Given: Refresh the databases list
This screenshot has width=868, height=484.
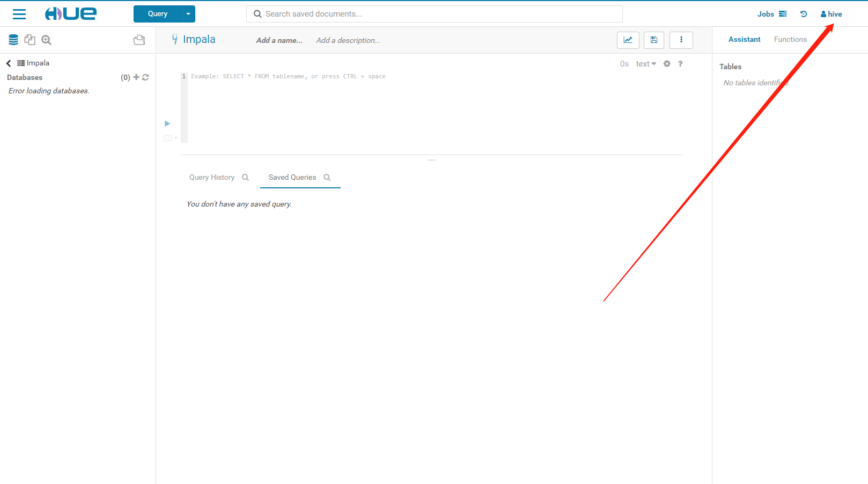Looking at the screenshot, I should (145, 77).
